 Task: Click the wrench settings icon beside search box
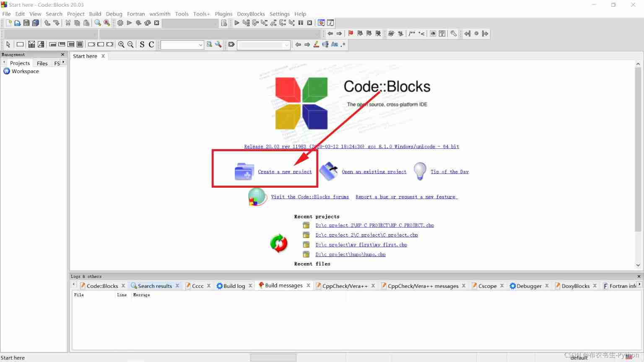tap(218, 44)
